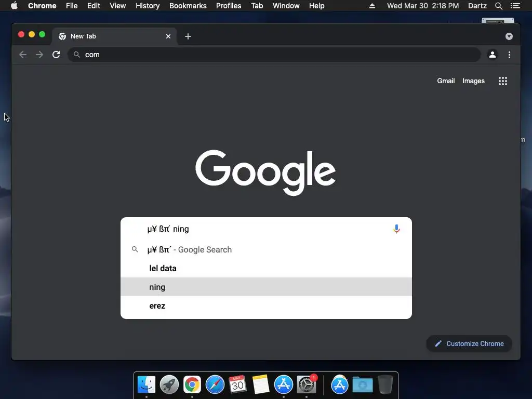Choose the Google Search suggestion row
This screenshot has width=532, height=399.
(267, 250)
